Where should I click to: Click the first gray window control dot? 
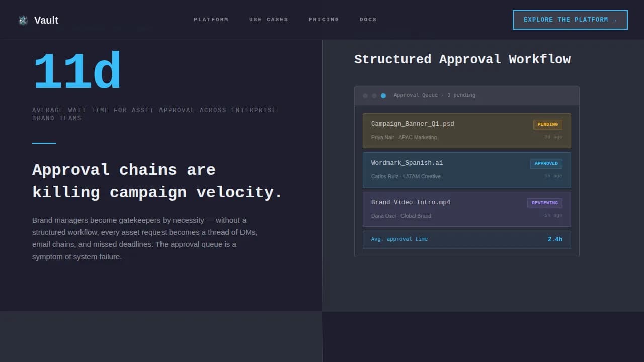point(365,95)
